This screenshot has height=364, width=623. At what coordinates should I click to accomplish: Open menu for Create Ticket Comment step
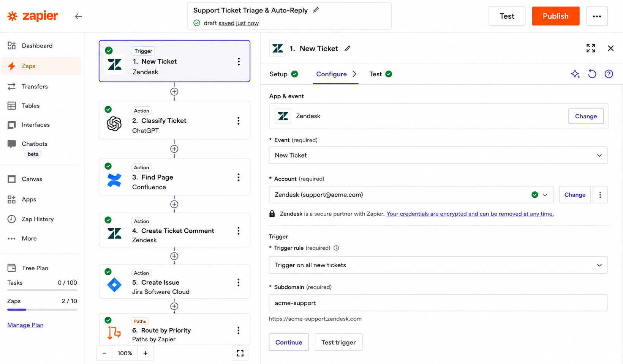tap(239, 231)
